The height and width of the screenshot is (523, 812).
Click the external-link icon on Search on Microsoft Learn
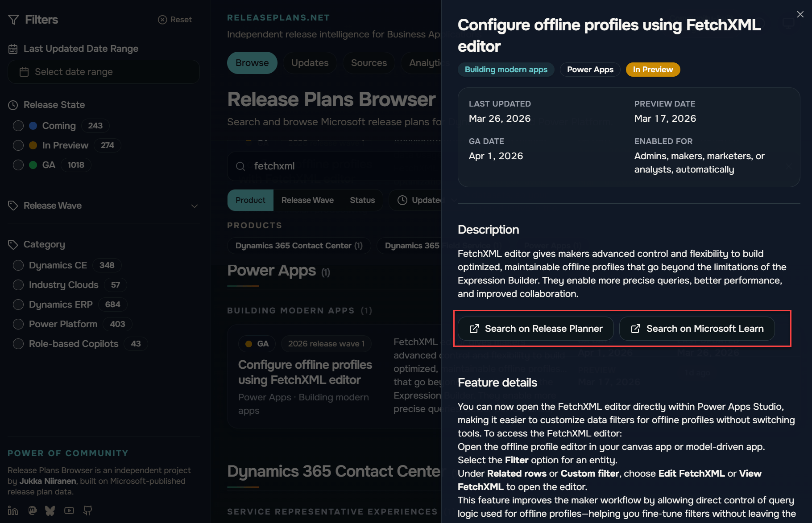[x=636, y=329]
